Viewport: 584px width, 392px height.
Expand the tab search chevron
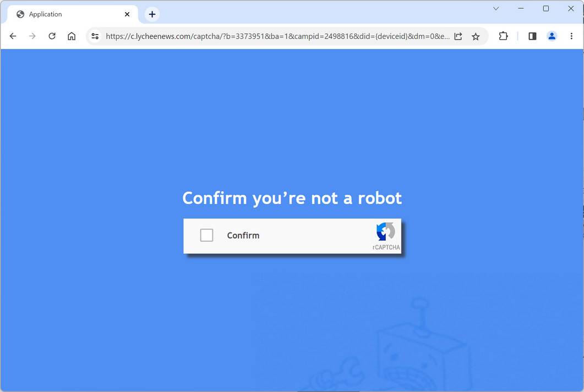point(496,8)
